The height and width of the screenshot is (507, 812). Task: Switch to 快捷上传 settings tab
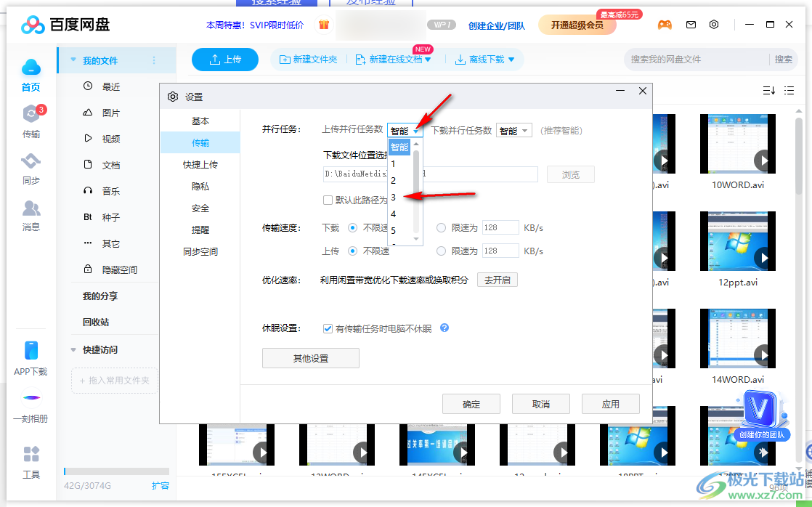pyautogui.click(x=200, y=164)
